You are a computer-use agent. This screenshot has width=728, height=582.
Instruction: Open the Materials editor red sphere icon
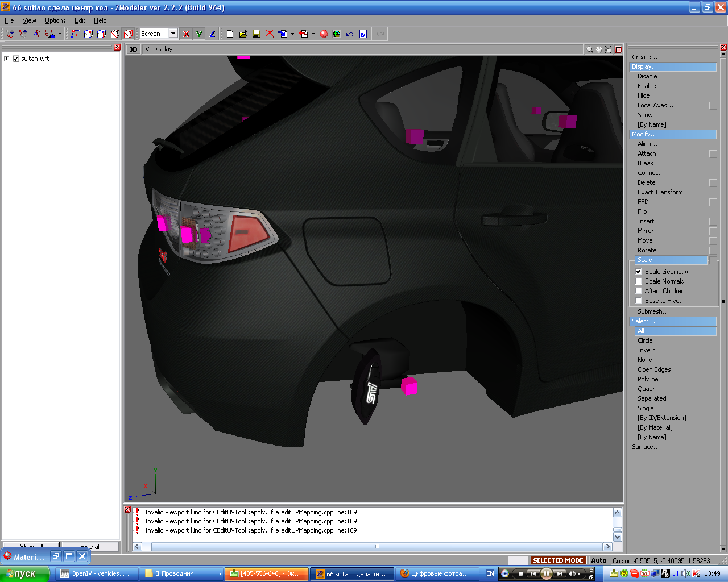(324, 34)
